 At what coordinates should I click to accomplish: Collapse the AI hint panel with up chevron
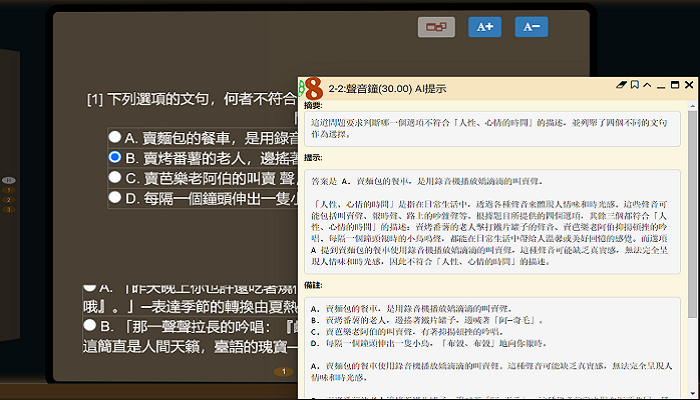pyautogui.click(x=647, y=87)
